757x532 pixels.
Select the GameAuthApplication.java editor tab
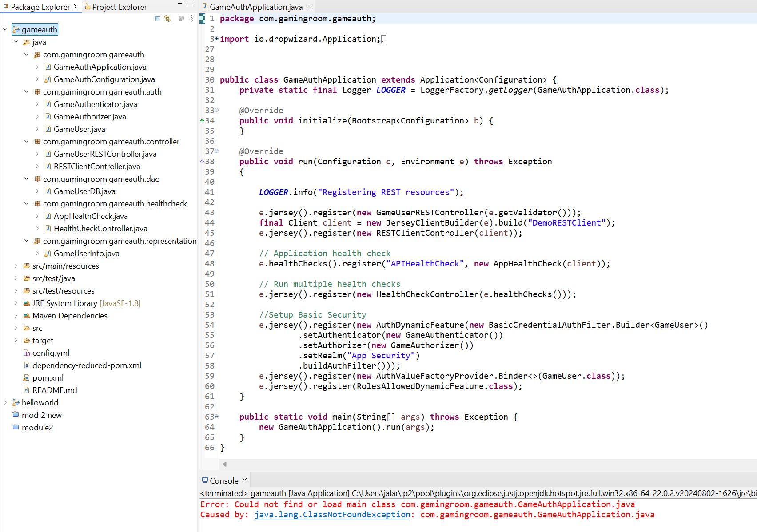(x=255, y=7)
